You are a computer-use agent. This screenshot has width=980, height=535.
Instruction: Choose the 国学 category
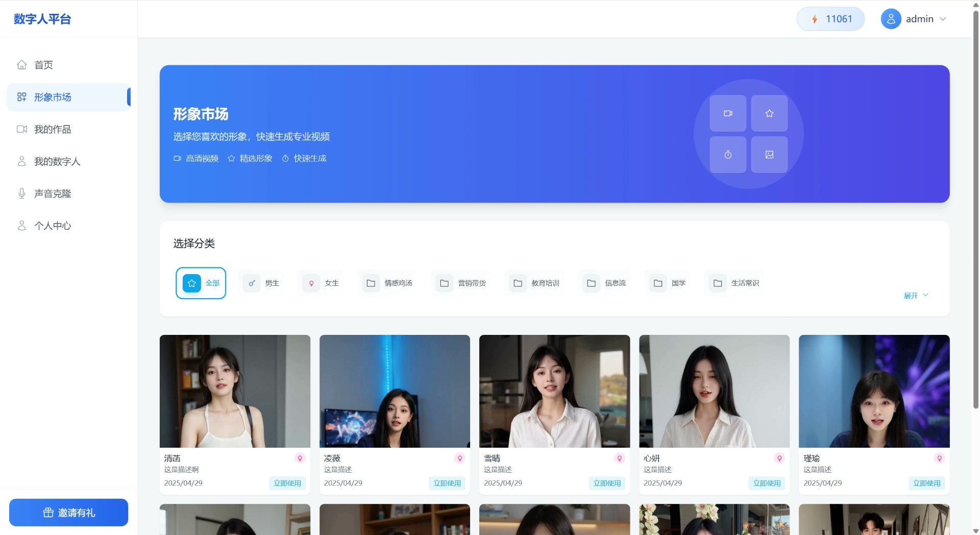point(668,283)
